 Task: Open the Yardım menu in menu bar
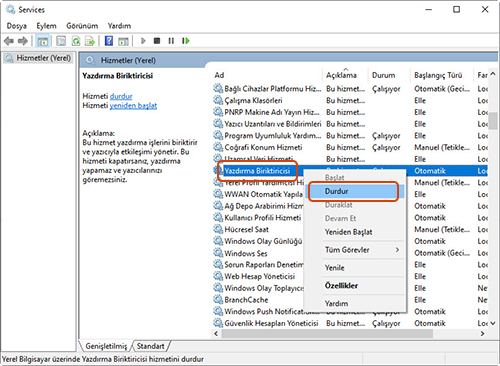119,26
